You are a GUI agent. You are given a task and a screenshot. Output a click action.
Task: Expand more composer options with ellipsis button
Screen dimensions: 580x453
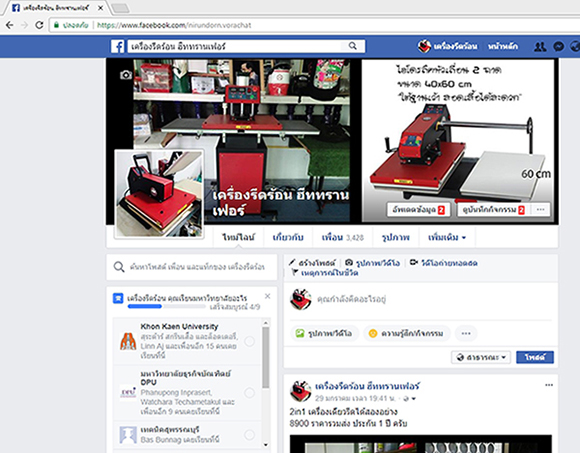[466, 334]
